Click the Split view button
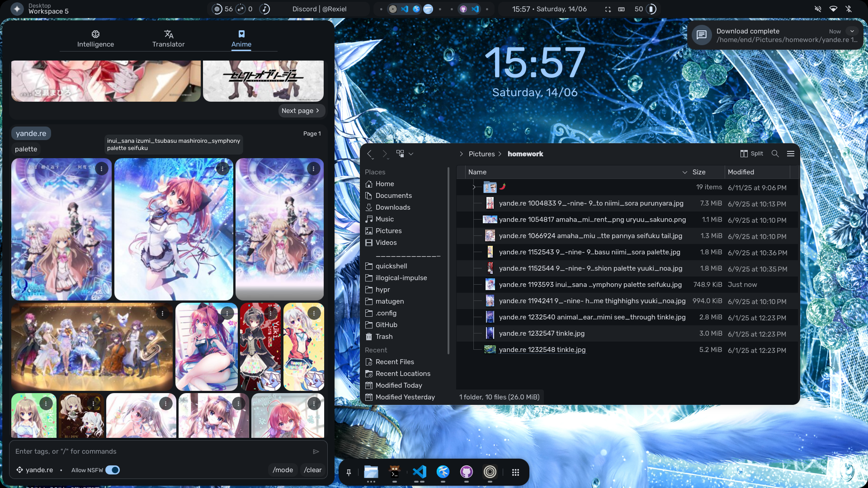Image resolution: width=868 pixels, height=488 pixels. pyautogui.click(x=752, y=154)
